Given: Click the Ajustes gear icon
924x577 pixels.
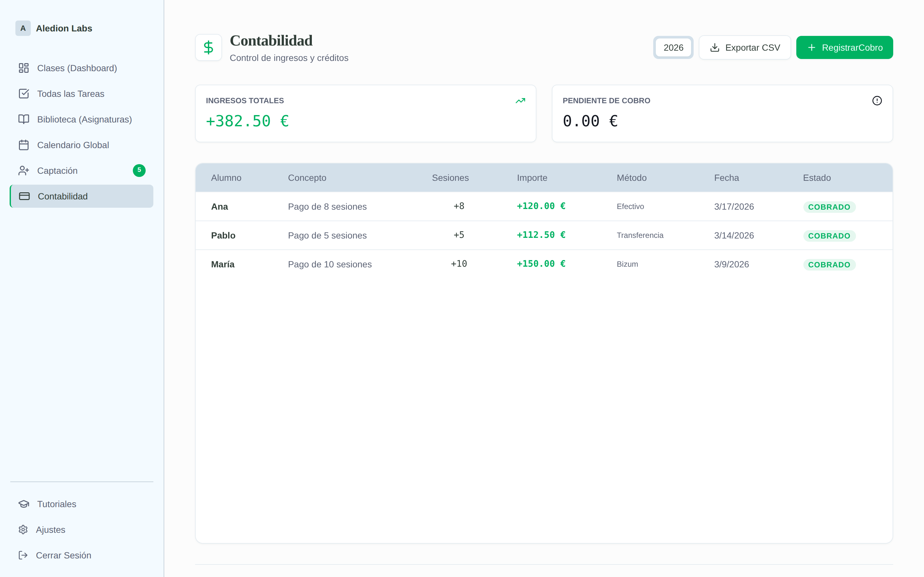Looking at the screenshot, I should point(23,530).
